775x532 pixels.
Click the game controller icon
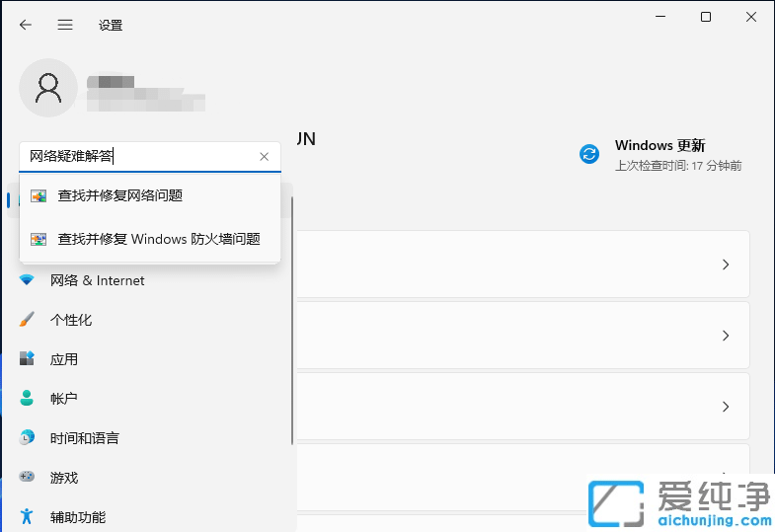click(27, 477)
